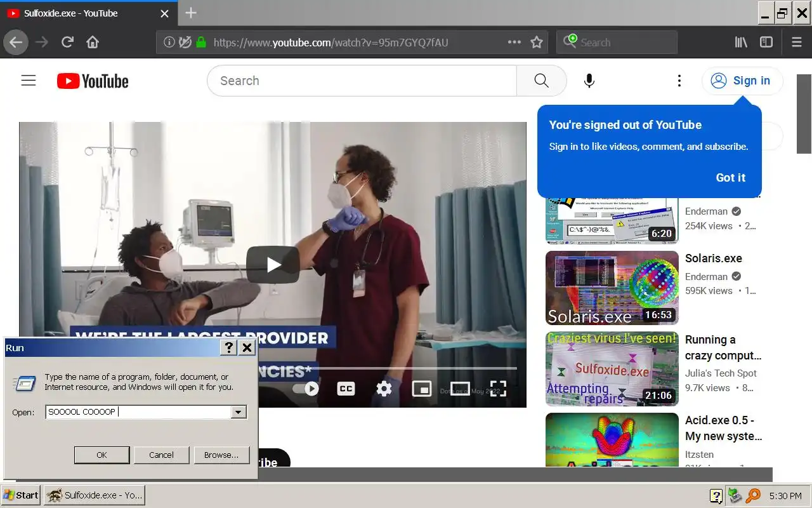Click the orange magnifier tray icon
This screenshot has height=508, width=812.
coord(753,495)
